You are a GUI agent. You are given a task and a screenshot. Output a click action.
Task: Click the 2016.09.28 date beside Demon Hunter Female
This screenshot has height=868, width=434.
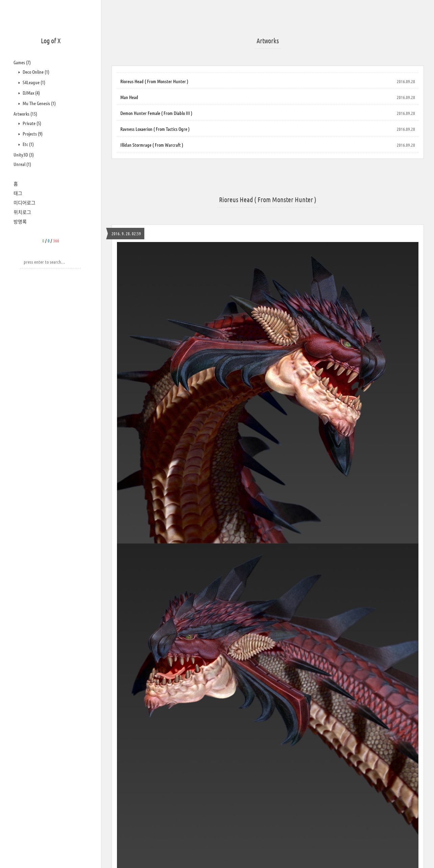tap(406, 113)
